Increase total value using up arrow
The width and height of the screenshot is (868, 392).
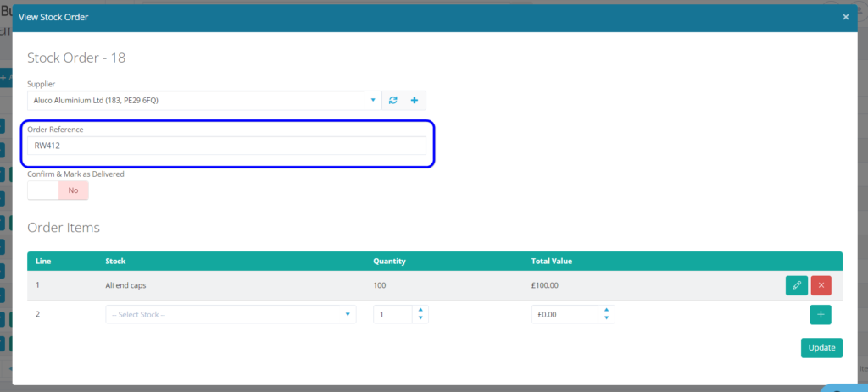605,311
